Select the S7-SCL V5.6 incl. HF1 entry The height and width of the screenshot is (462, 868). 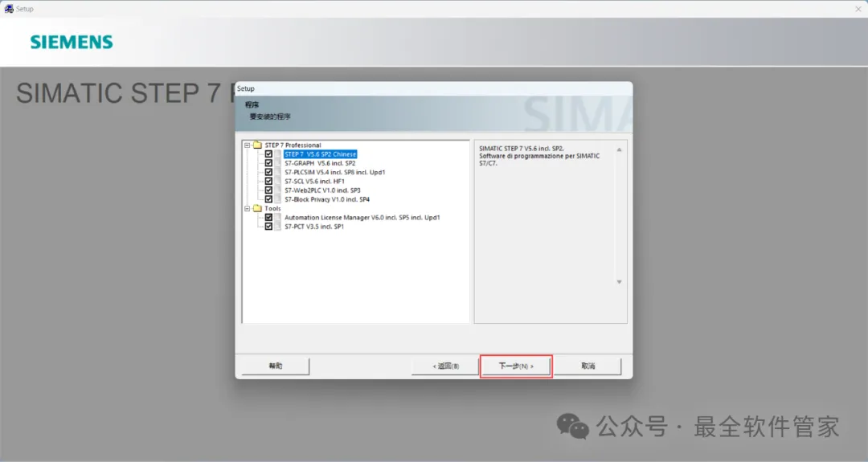[314, 181]
